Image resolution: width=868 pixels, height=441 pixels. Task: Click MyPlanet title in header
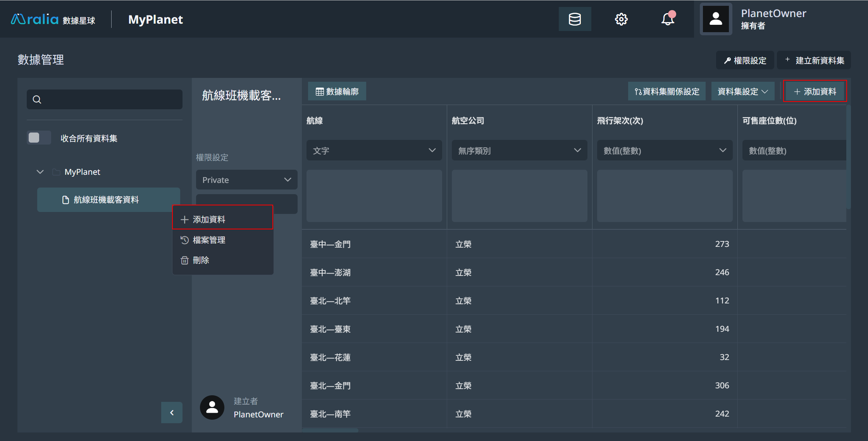[x=155, y=19]
